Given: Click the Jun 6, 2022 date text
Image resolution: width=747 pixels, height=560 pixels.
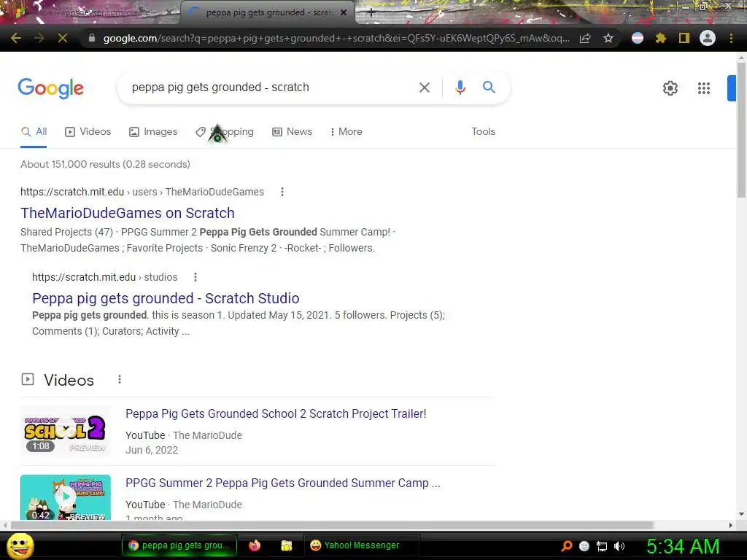Looking at the screenshot, I should coord(152,450).
